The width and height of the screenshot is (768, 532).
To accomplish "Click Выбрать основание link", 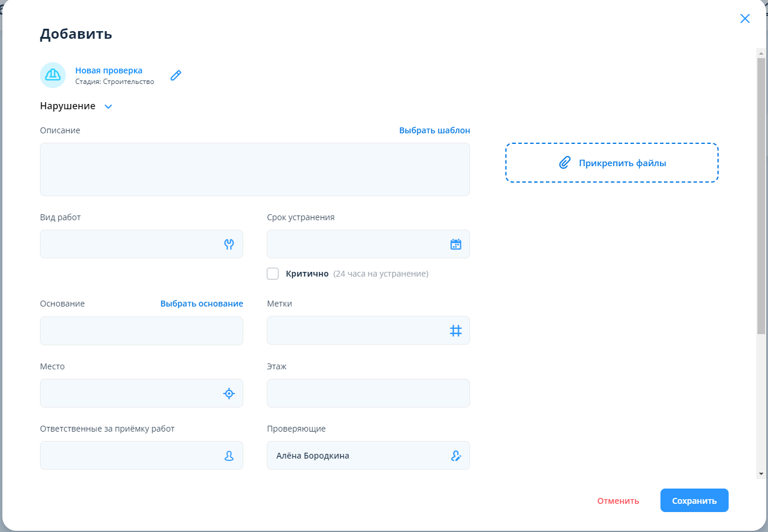I will 202,304.
